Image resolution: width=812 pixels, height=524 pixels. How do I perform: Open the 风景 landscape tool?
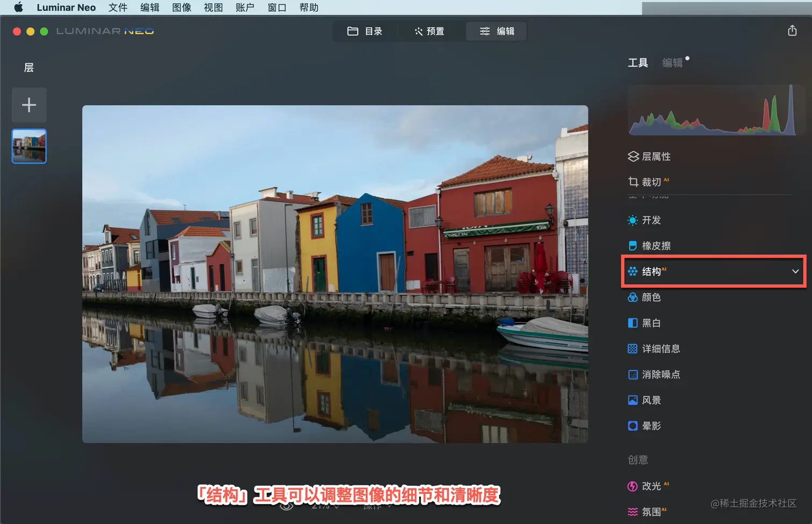pyautogui.click(x=644, y=401)
